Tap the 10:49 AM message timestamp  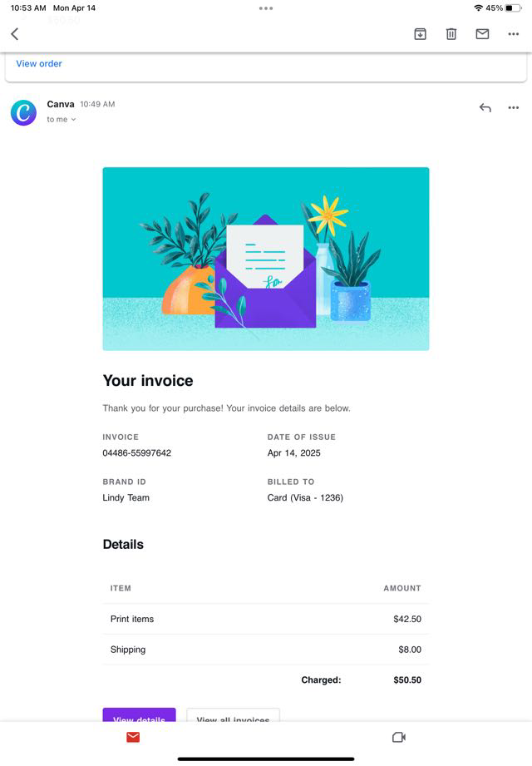point(97,105)
